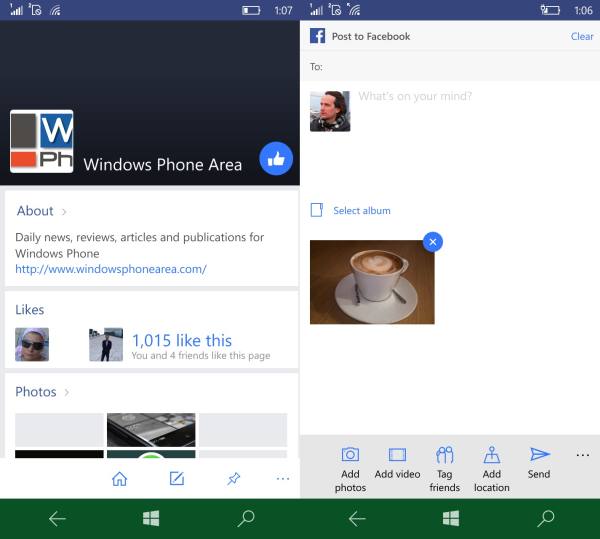The image size is (600, 539).
Task: Tap back arrow on right phone
Action: tap(357, 519)
